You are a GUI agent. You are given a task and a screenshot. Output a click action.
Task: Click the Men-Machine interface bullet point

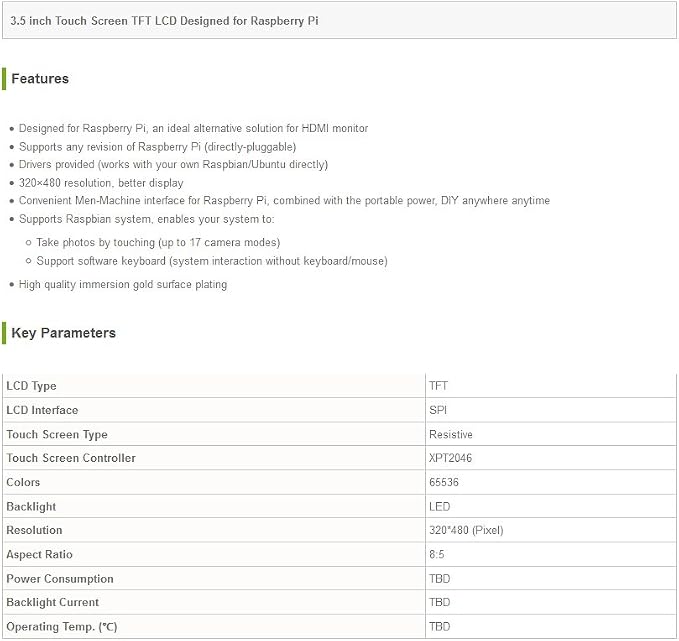click(x=284, y=201)
